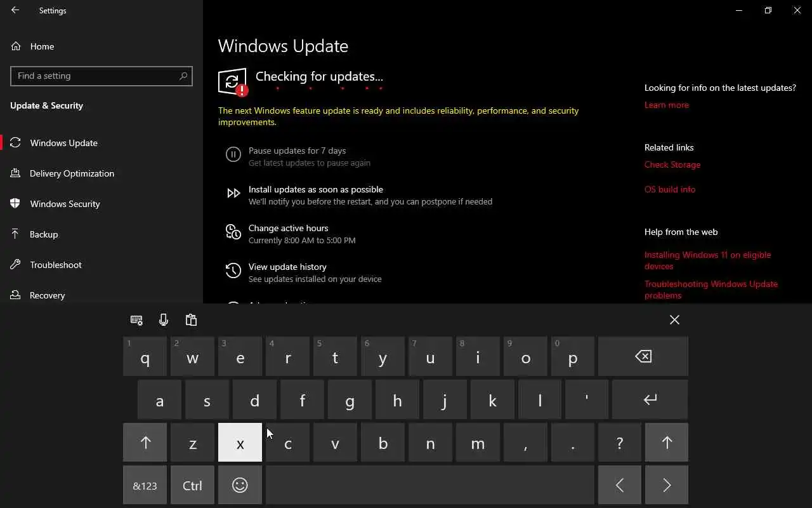Screen dimensions: 812x508
Task: Open Installing Windows 11 on eligible devices link
Action: 708,260
